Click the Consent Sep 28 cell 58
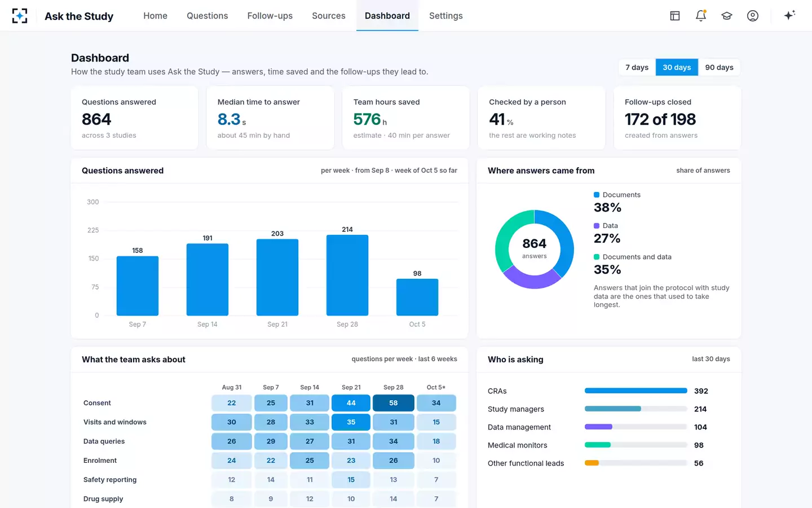Viewport: 812px width, 508px height. 394,403
